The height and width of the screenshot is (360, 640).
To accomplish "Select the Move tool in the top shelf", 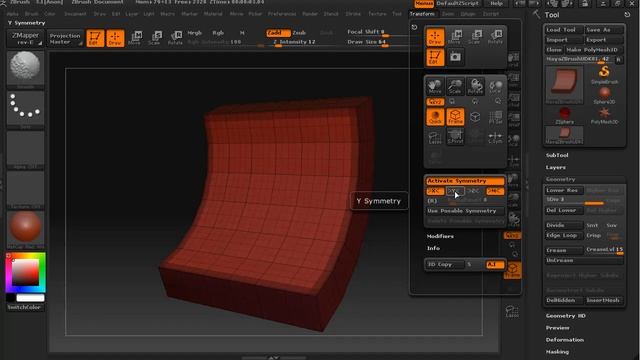I will [x=135, y=38].
